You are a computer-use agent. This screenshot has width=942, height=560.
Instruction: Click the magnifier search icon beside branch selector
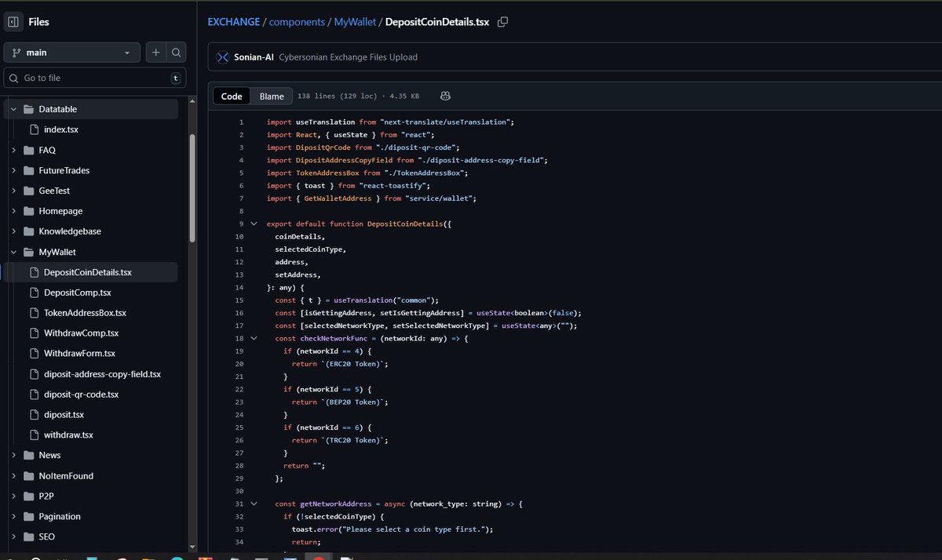tap(177, 53)
